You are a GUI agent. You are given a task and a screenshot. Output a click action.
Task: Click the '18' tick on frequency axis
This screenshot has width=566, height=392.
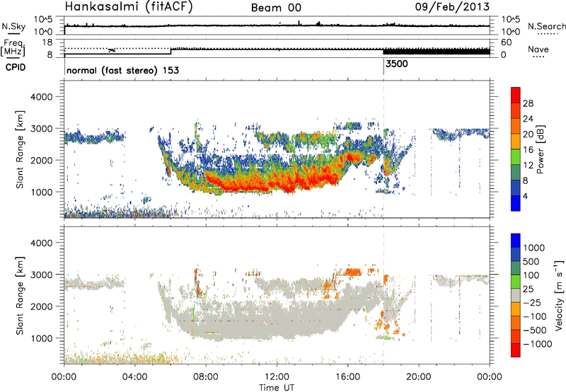point(47,42)
